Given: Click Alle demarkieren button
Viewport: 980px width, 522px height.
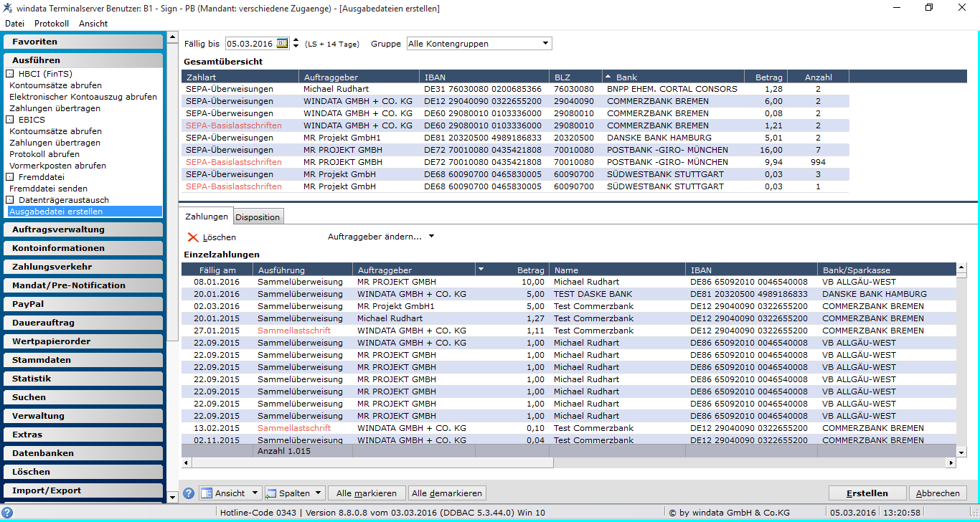Looking at the screenshot, I should pyautogui.click(x=447, y=493).
